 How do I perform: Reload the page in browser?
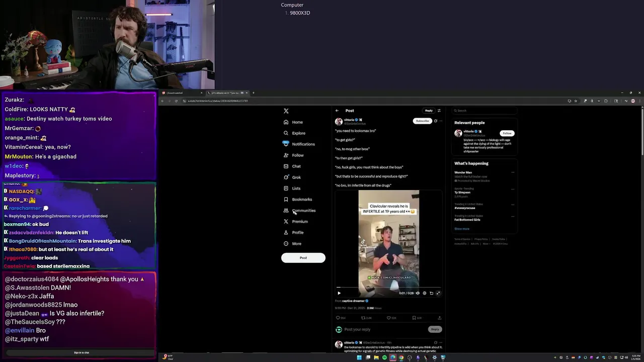tap(176, 101)
